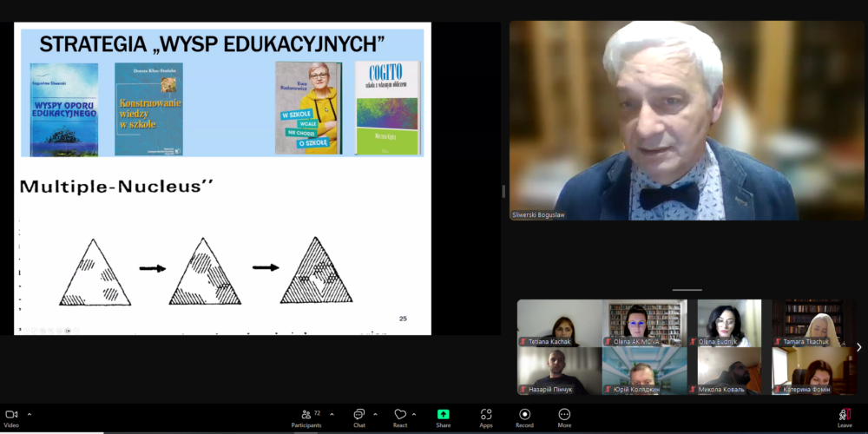Screen dimensions: 868x434
Task: Show next page of participant thumbnails
Action: [x=858, y=347]
